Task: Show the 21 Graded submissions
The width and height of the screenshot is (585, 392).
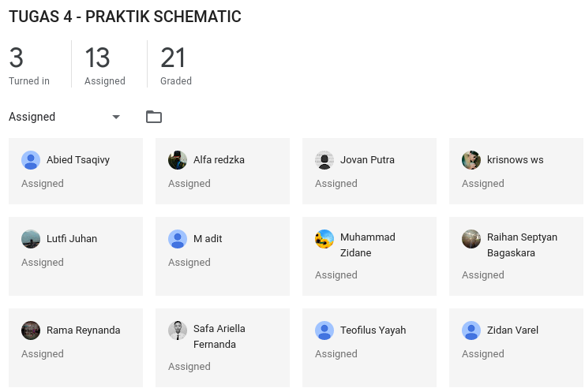Action: pyautogui.click(x=176, y=65)
